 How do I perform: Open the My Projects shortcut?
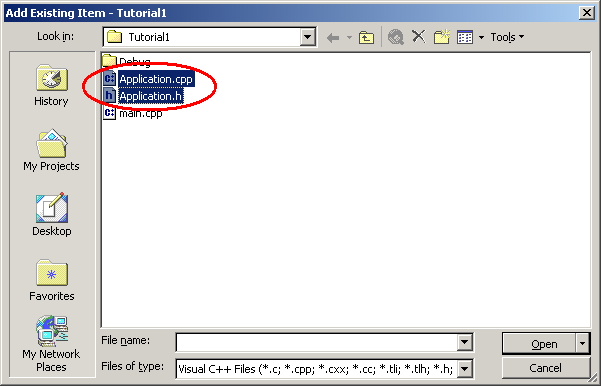pyautogui.click(x=51, y=150)
